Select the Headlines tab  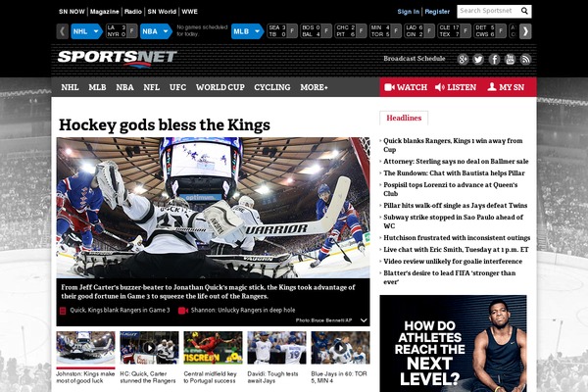click(x=404, y=118)
